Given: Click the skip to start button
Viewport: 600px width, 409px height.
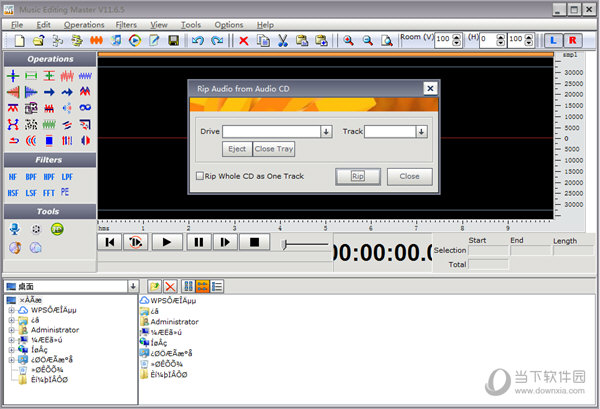Looking at the screenshot, I should click(109, 242).
